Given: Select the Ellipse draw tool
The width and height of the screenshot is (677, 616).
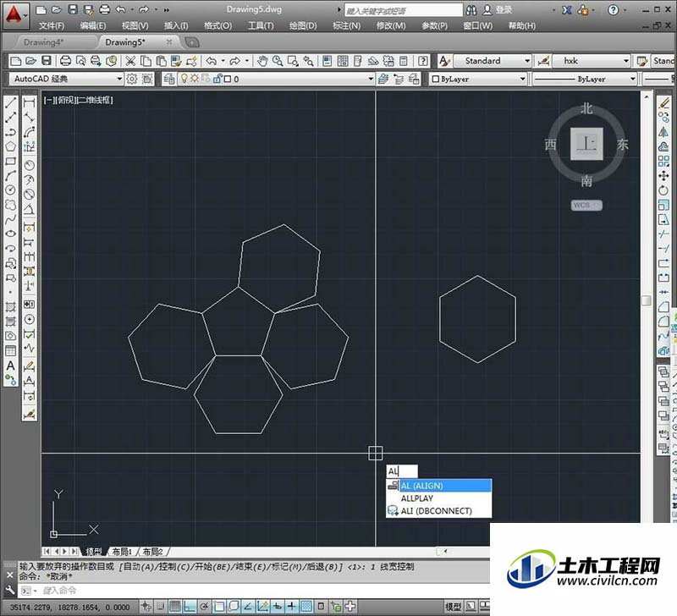Looking at the screenshot, I should (10, 234).
